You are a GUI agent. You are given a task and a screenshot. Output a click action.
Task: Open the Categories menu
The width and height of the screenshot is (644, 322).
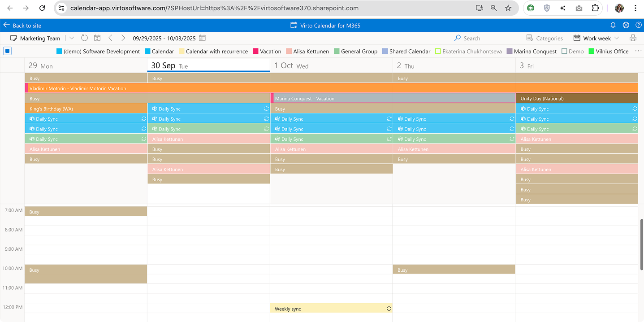click(x=545, y=38)
